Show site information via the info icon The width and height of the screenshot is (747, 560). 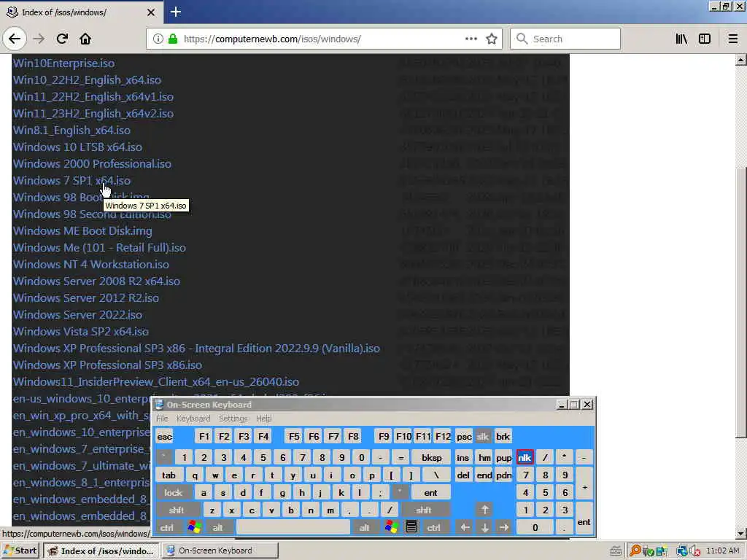[158, 39]
